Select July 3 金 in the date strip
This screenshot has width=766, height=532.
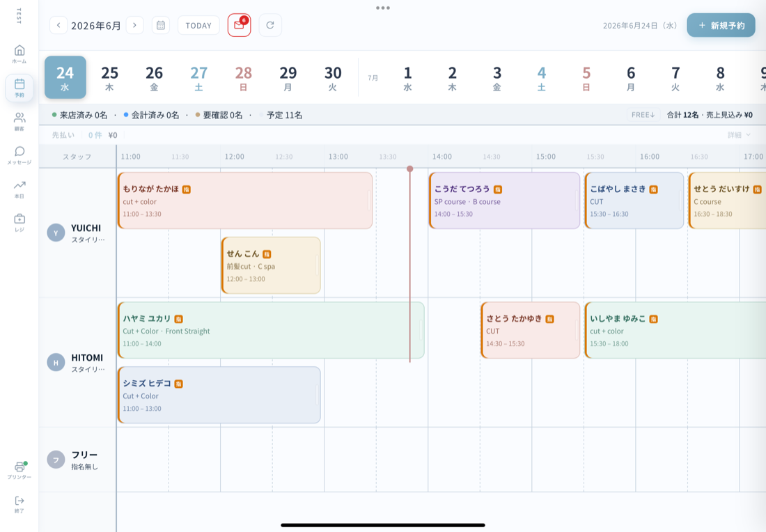point(497,78)
